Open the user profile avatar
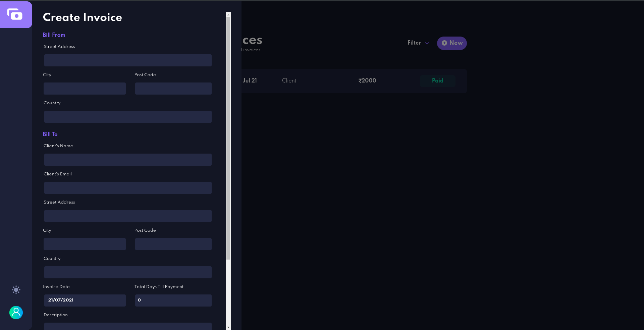Image resolution: width=644 pixels, height=330 pixels. pyautogui.click(x=16, y=313)
